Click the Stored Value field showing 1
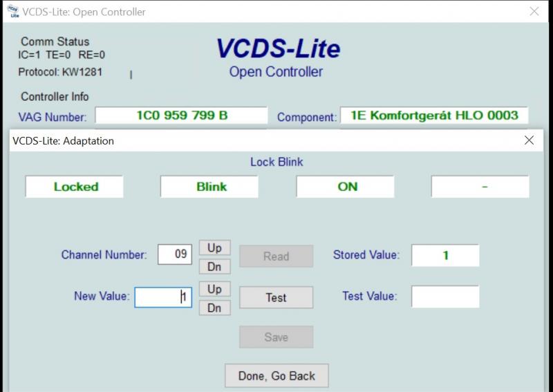 (x=445, y=255)
